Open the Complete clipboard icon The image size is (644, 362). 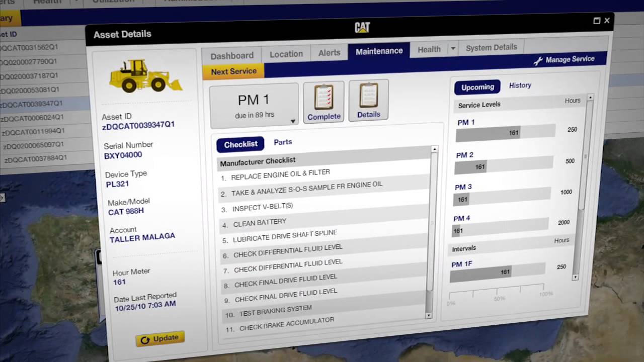(324, 103)
